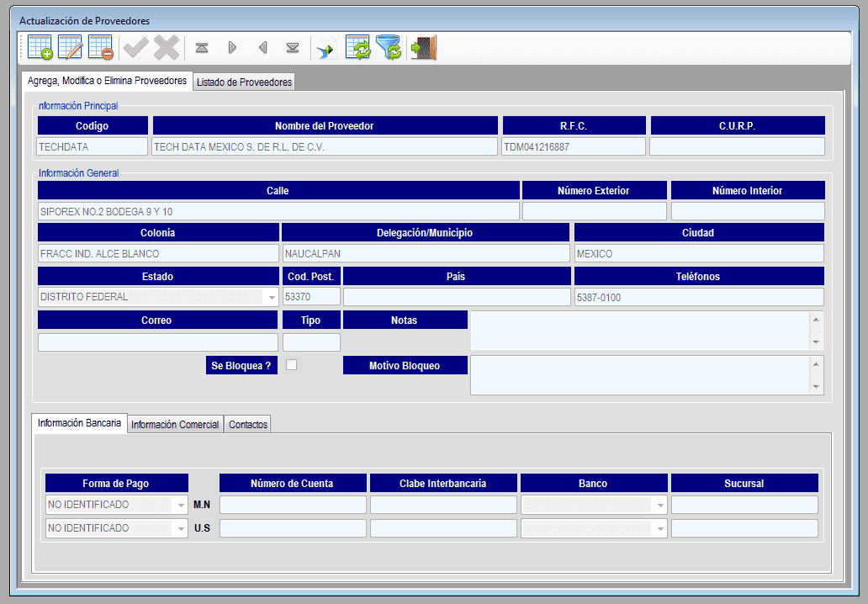Click Motivo Bloqueo scrollbar up arrow
Screen dimensions: 868x604
(816, 363)
